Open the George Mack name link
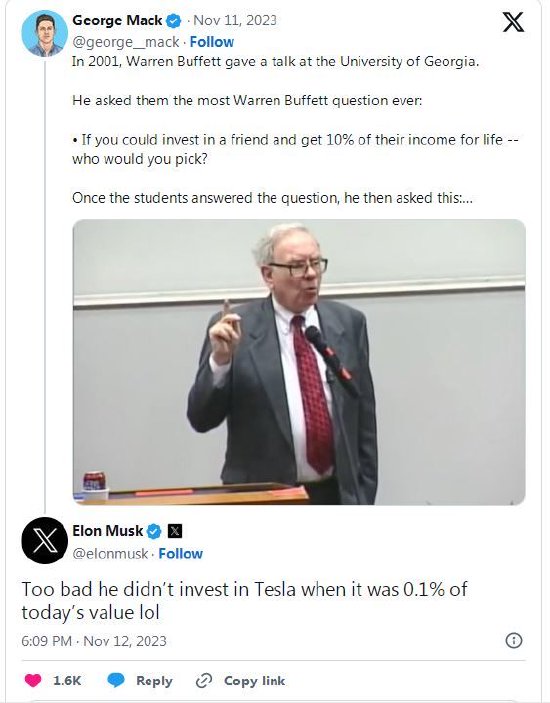The image size is (550, 703). point(117,21)
